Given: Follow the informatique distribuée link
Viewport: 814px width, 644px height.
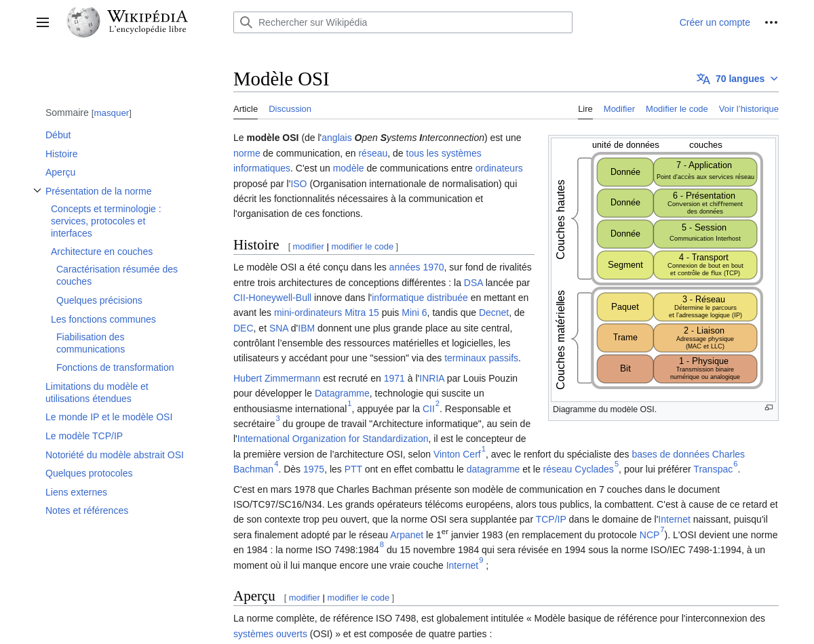Looking at the screenshot, I should [x=420, y=298].
